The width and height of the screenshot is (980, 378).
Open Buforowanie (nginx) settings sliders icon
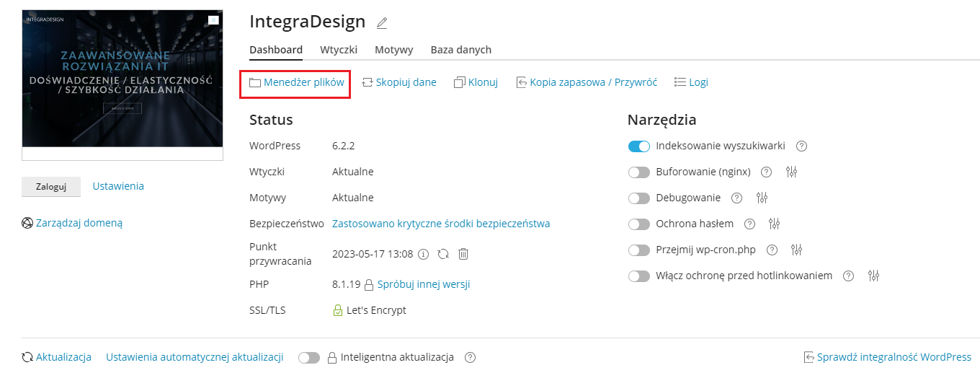point(792,172)
